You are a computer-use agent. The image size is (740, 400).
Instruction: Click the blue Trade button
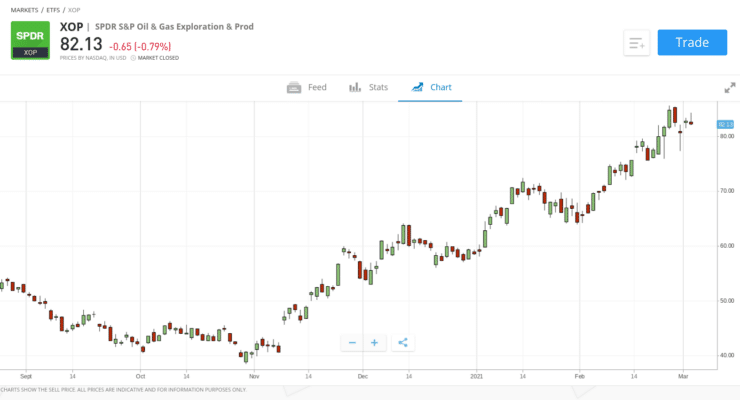pyautogui.click(x=692, y=42)
